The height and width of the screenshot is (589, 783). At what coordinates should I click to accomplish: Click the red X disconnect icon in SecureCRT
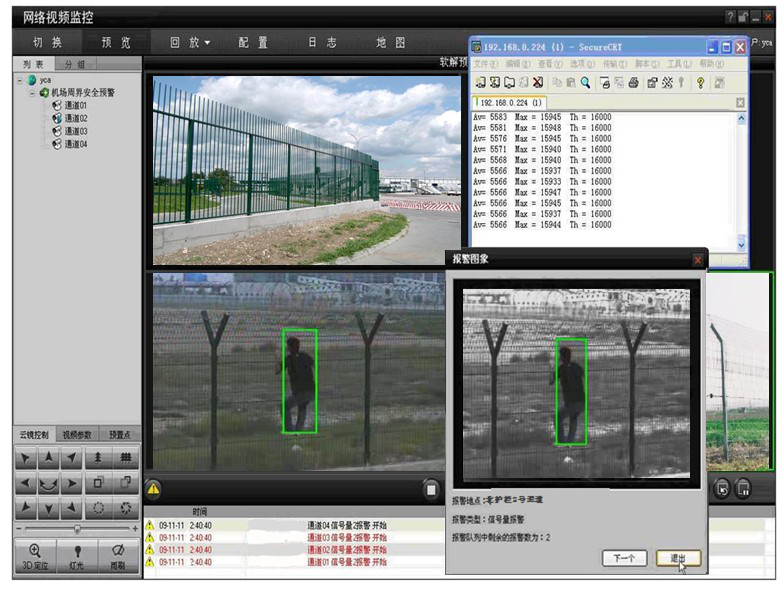[x=537, y=83]
